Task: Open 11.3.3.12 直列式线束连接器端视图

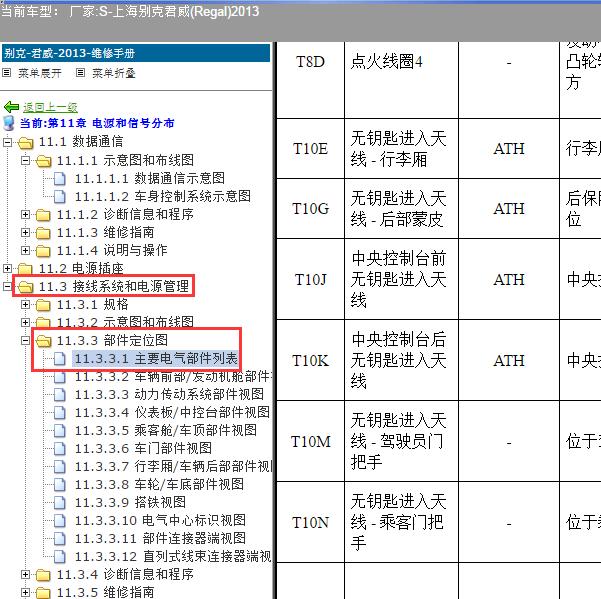Action: point(173,556)
